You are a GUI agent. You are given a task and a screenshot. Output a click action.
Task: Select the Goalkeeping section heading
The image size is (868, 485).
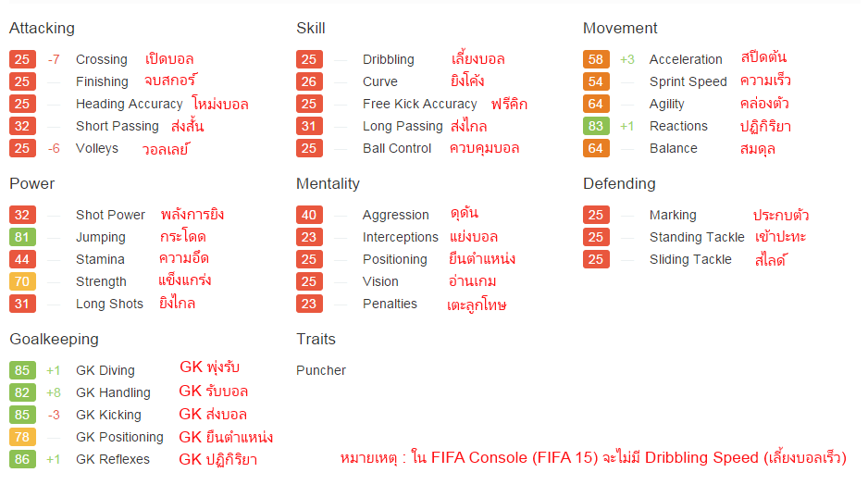[54, 339]
